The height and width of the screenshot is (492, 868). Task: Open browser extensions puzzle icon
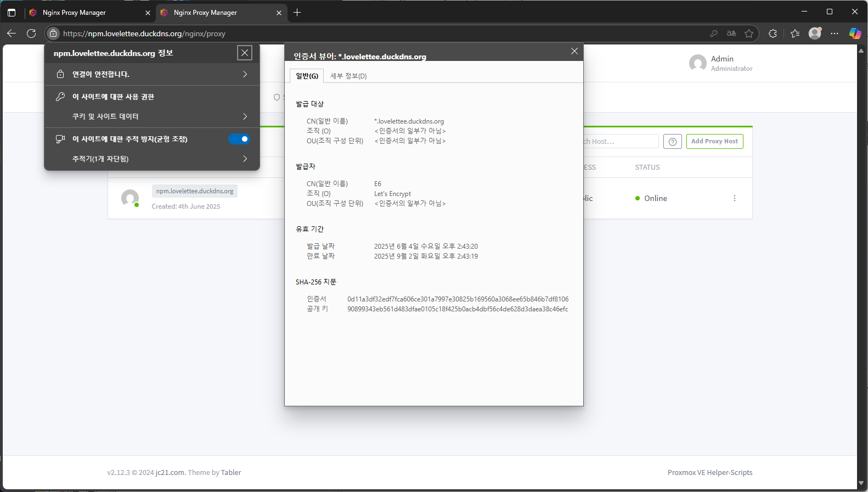point(773,33)
